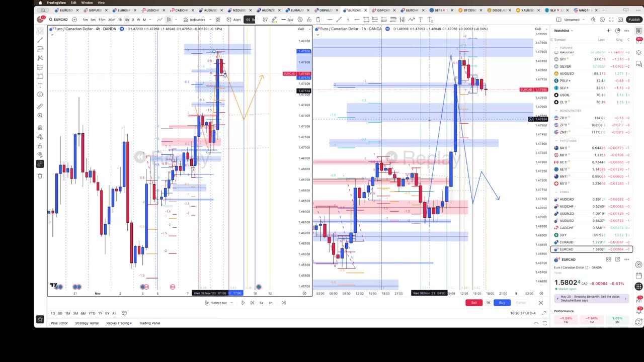Click the Buy button in replay bar
Image resolution: width=644 pixels, height=362 pixels.
[x=502, y=303]
